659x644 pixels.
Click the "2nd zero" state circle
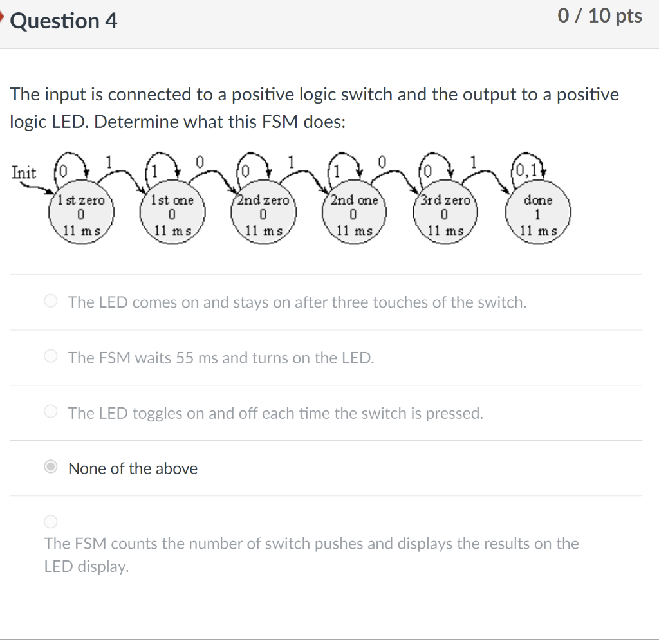point(263,212)
